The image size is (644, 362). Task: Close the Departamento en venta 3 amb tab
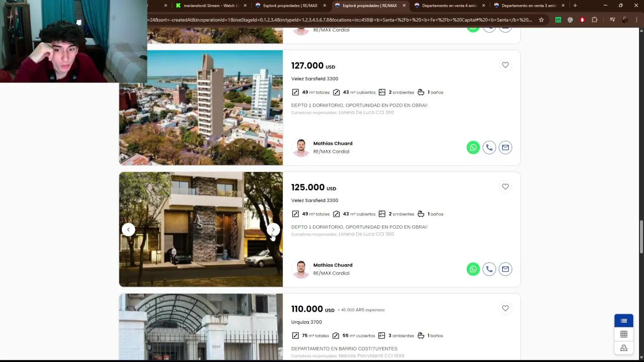(x=563, y=6)
